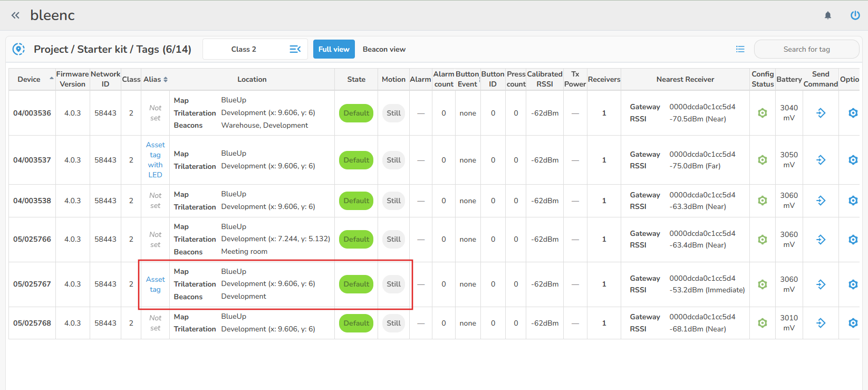Click Still motion badge for tag 05/025766
The width and height of the screenshot is (868, 390).
393,240
